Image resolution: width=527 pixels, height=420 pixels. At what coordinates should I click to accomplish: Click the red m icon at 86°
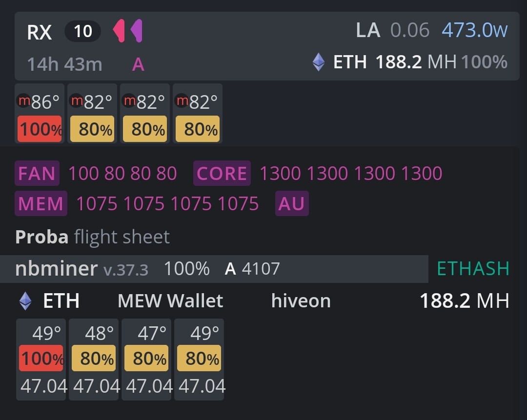23,101
